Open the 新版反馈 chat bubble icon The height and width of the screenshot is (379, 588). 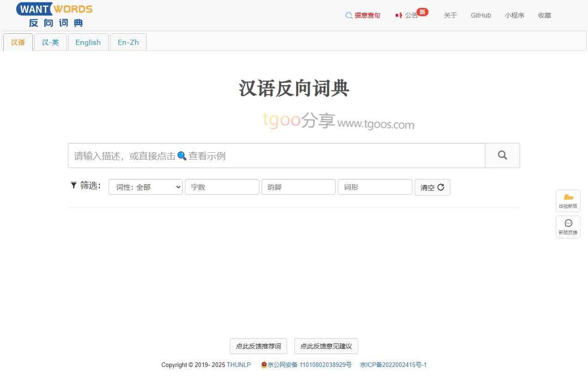(568, 227)
